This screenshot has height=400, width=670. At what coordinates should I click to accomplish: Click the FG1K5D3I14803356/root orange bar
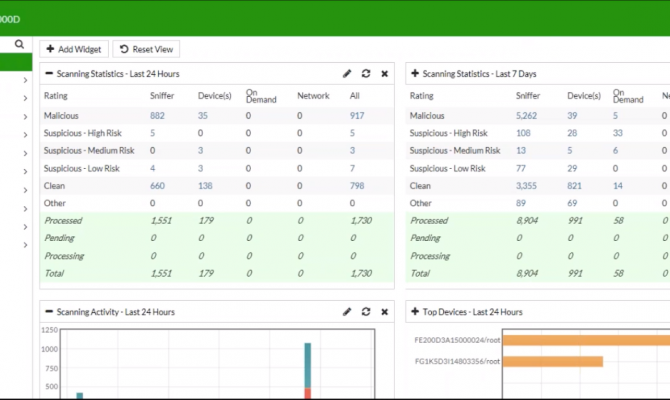(553, 362)
